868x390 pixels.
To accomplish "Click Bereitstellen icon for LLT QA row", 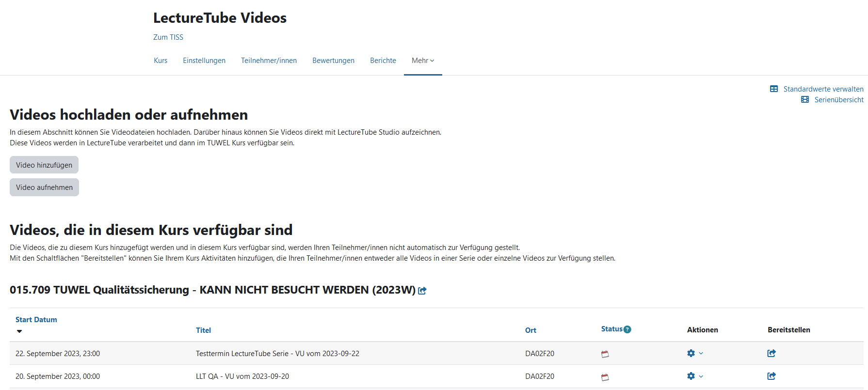I will click(772, 376).
